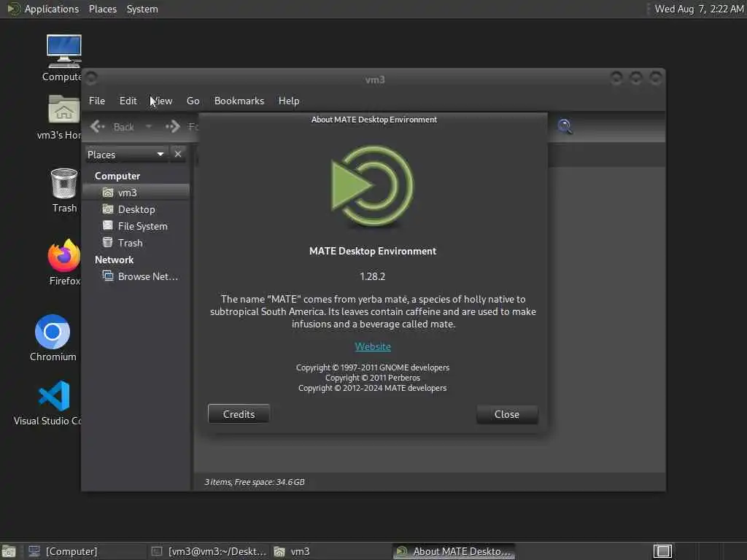The image size is (747, 560).
Task: Open the Help menu
Action: pyautogui.click(x=289, y=101)
